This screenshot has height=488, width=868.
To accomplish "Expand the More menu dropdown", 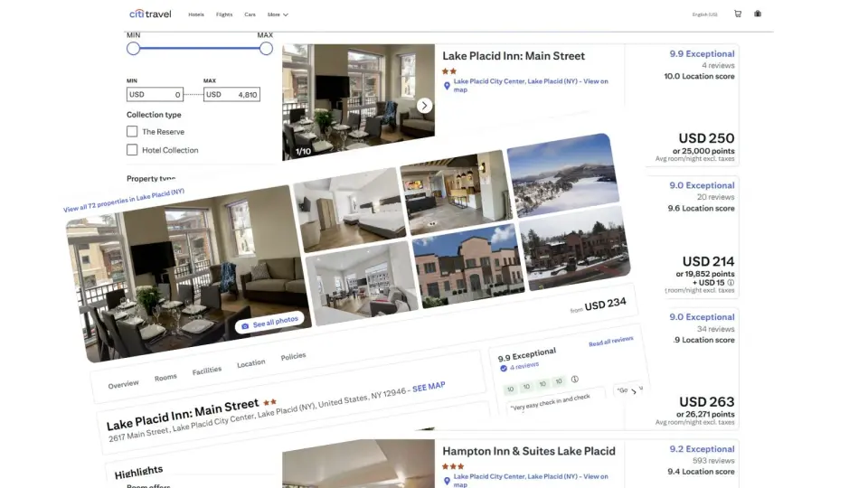I will (278, 14).
